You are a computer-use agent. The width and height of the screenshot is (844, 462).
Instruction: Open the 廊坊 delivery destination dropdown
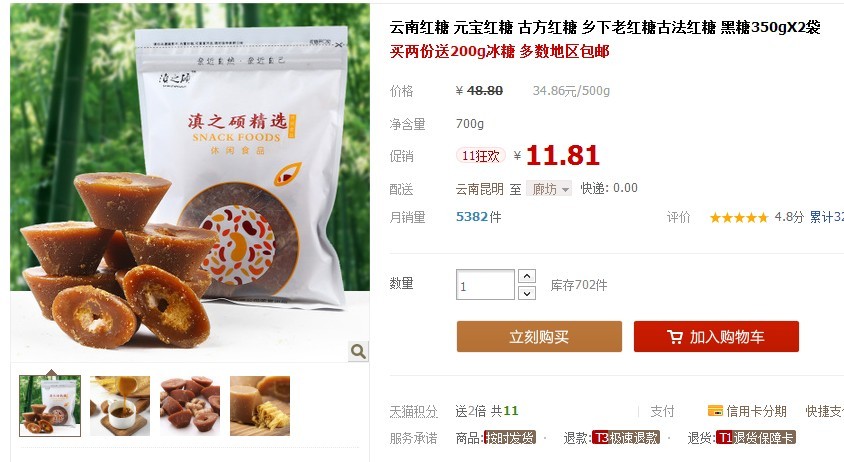coord(549,189)
